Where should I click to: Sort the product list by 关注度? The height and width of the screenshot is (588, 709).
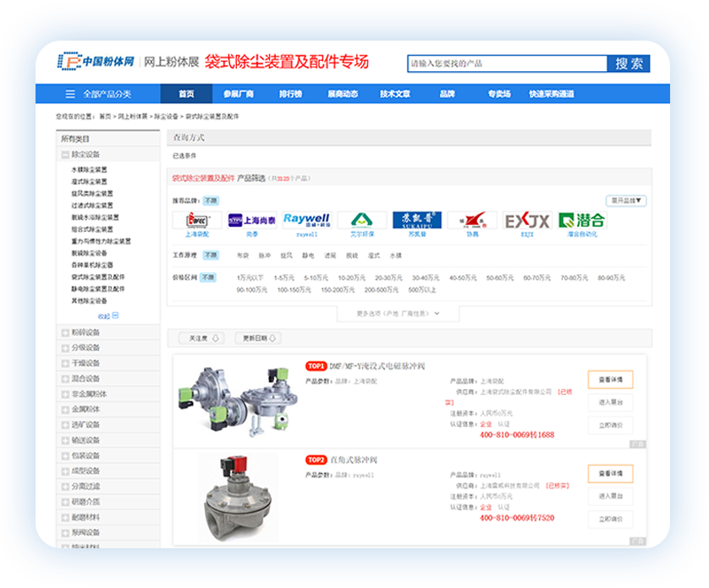[x=201, y=338]
